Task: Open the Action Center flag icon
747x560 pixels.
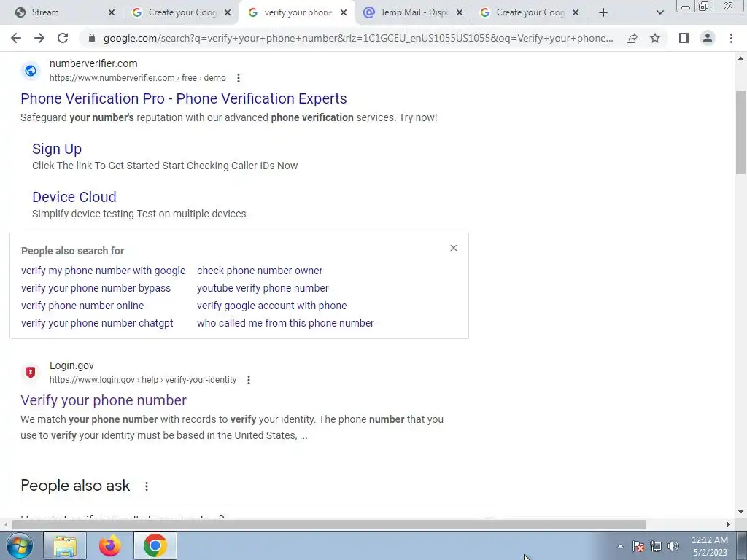Action: click(x=638, y=546)
